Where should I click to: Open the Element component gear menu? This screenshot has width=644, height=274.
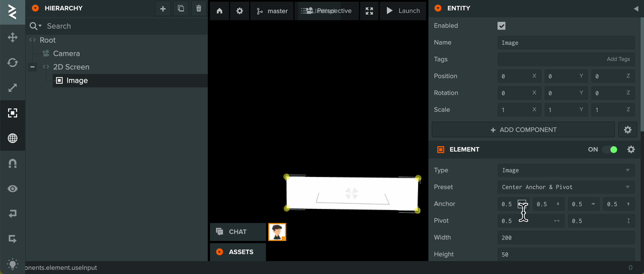[x=631, y=150]
